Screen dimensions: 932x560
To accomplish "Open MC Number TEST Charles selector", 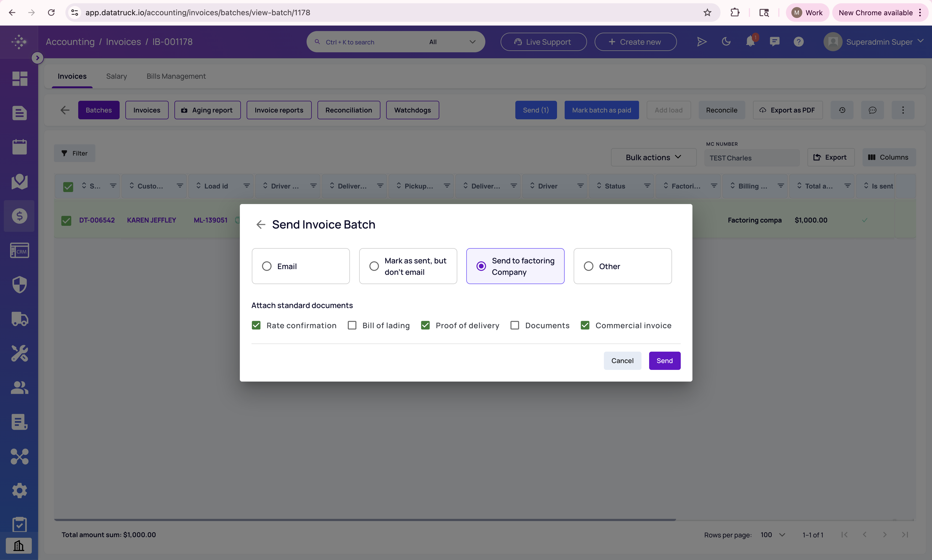I will (752, 158).
